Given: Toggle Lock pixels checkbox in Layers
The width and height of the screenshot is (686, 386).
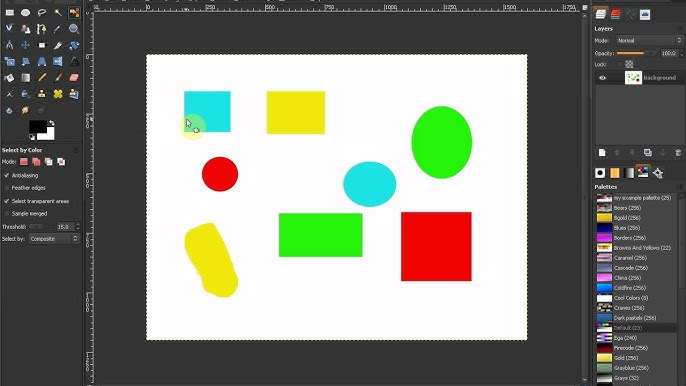Looking at the screenshot, I should (620, 64).
